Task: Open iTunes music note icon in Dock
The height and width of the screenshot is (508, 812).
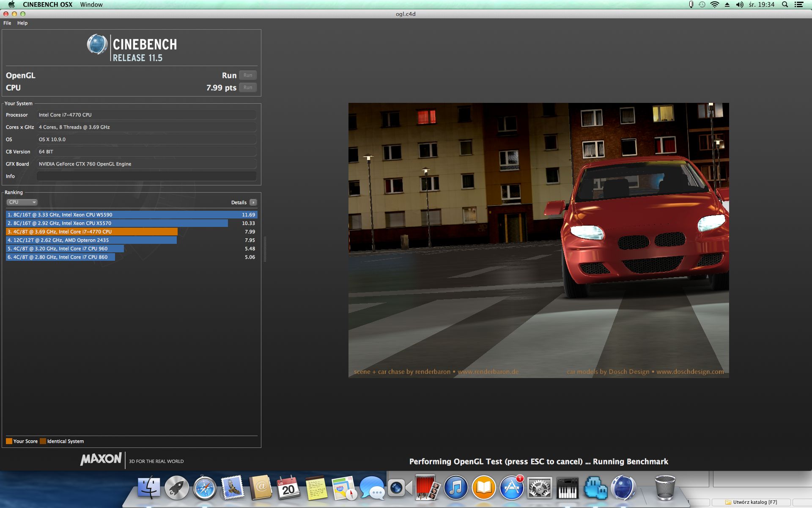Action: [455, 488]
